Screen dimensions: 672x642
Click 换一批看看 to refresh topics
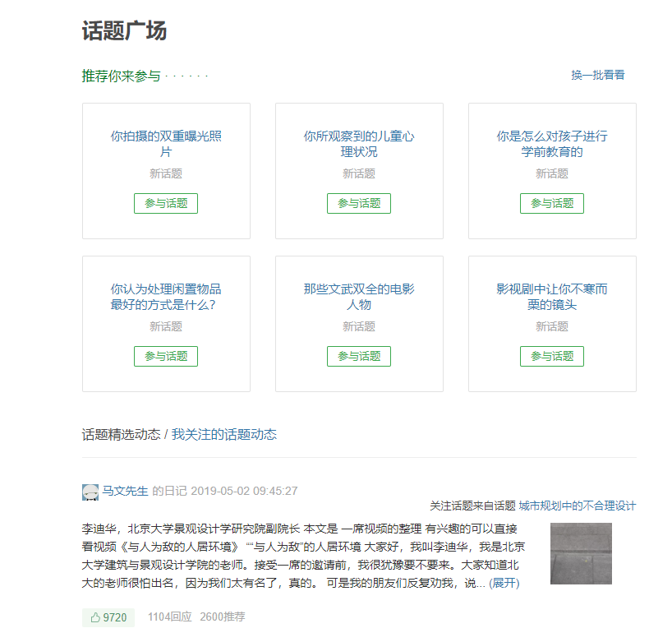click(598, 75)
